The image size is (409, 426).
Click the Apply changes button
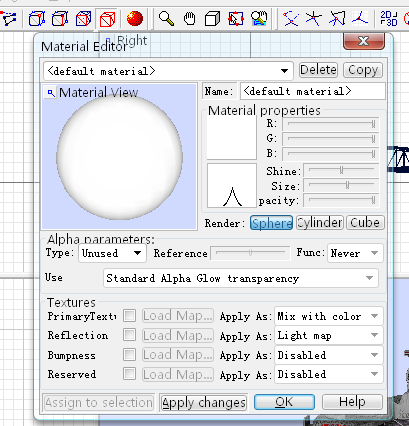pos(203,403)
